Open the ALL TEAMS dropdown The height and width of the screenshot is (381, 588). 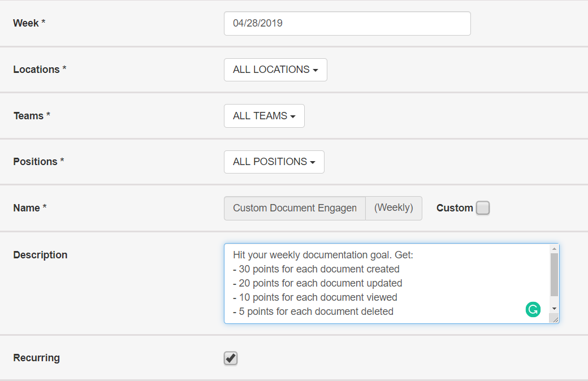(x=265, y=116)
